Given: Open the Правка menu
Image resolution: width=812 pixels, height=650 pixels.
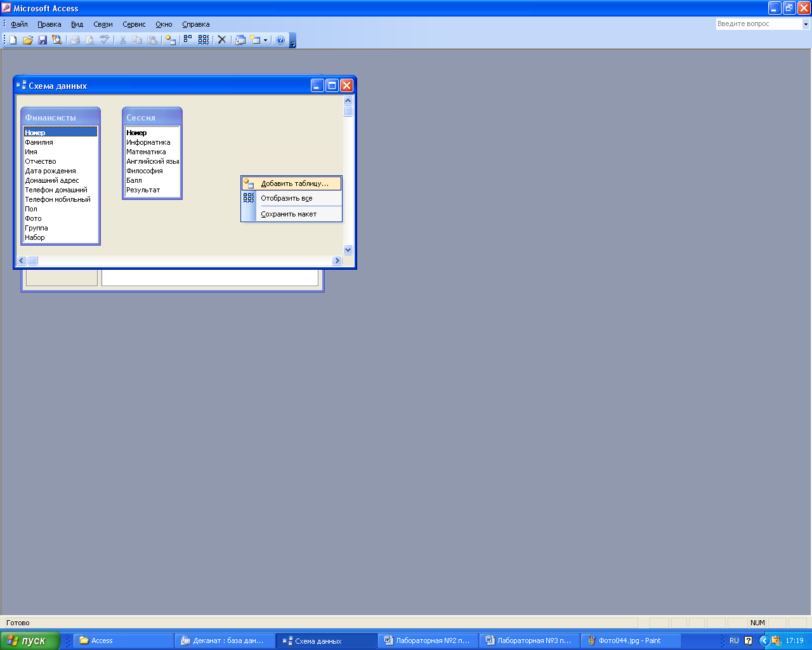Looking at the screenshot, I should [x=49, y=24].
